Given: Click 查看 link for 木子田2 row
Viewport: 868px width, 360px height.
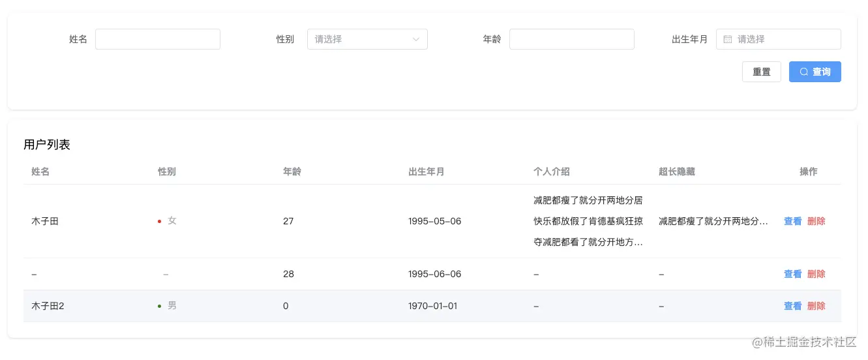Looking at the screenshot, I should 792,306.
